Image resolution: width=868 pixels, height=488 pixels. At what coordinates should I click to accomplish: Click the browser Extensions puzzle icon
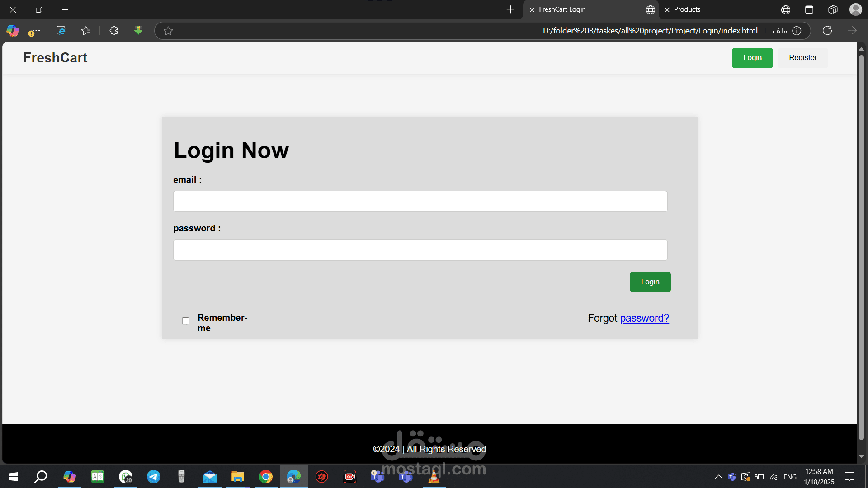[113, 31]
